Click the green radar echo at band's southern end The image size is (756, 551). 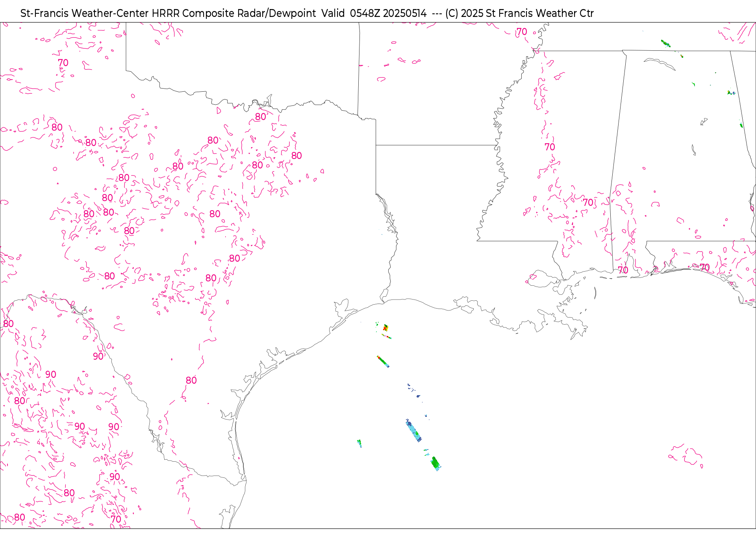click(x=435, y=463)
